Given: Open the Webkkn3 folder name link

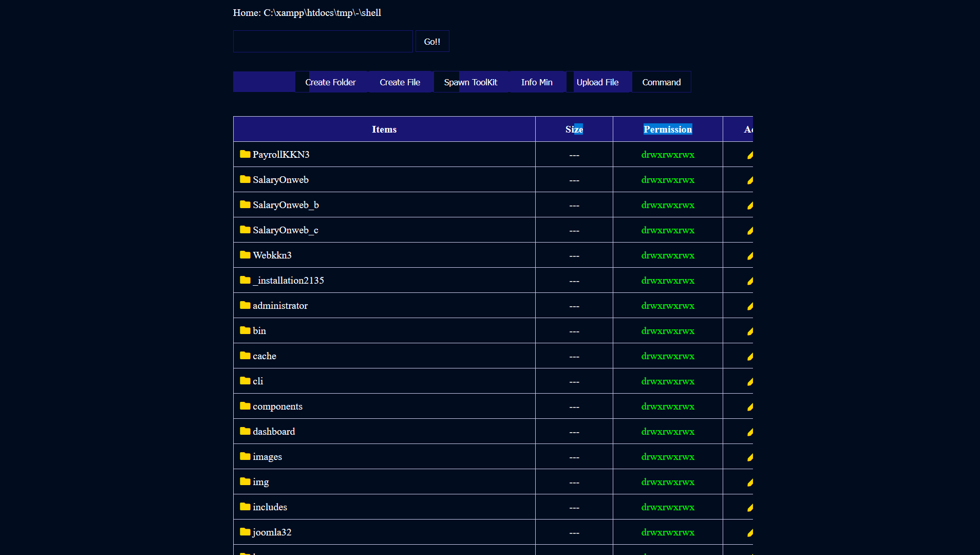Looking at the screenshot, I should 272,255.
